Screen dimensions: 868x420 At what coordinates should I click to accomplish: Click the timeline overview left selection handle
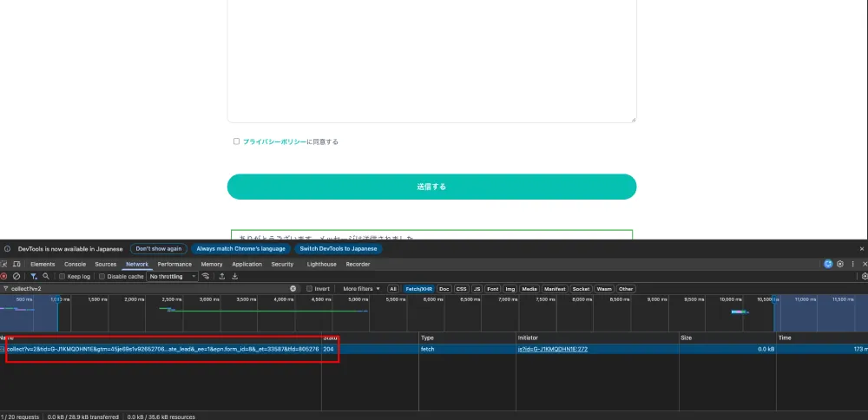point(57,299)
